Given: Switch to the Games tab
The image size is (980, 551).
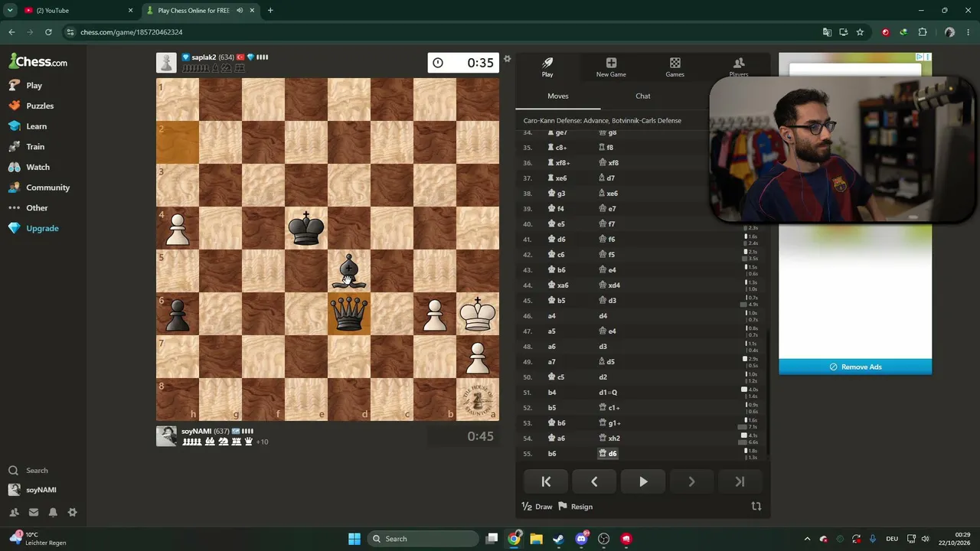Looking at the screenshot, I should pos(675,67).
